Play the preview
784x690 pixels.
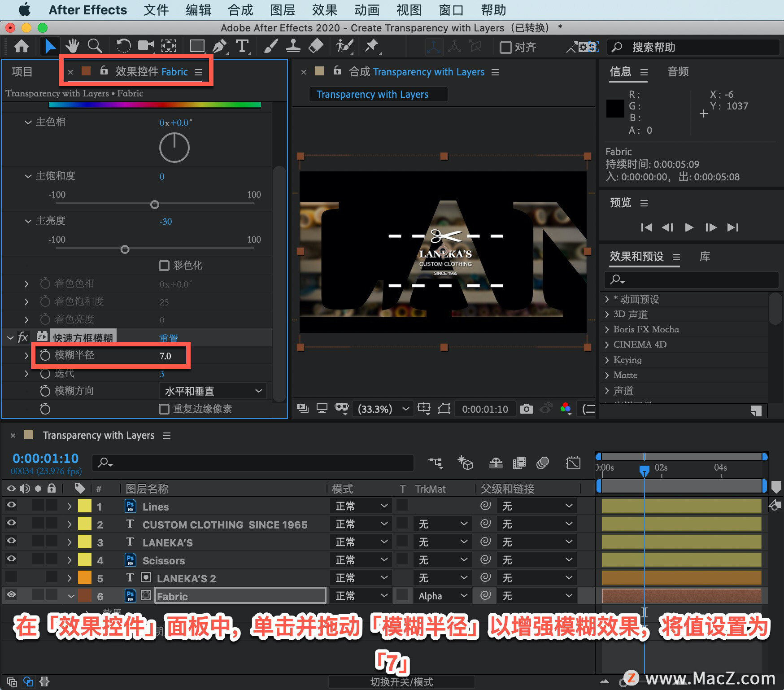(689, 227)
